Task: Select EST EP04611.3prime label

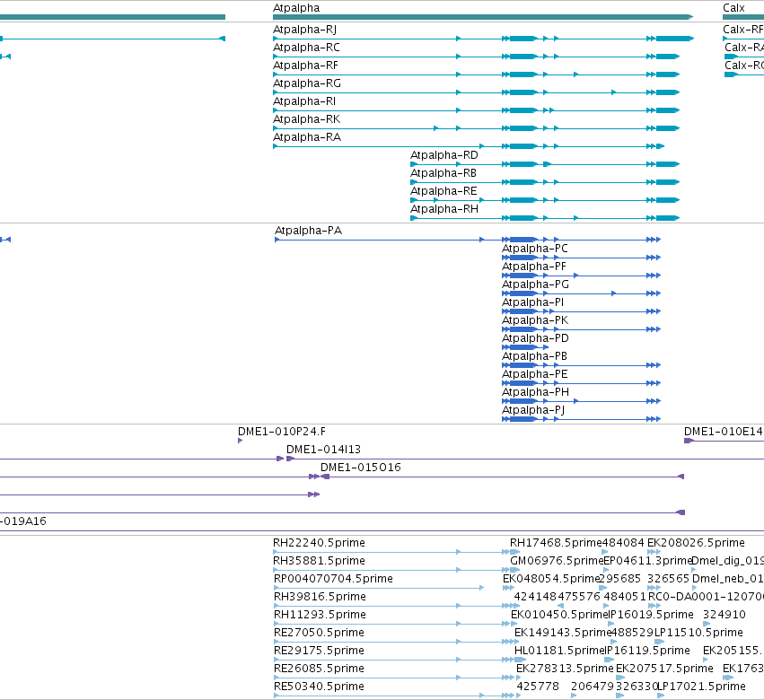Action: click(648, 561)
